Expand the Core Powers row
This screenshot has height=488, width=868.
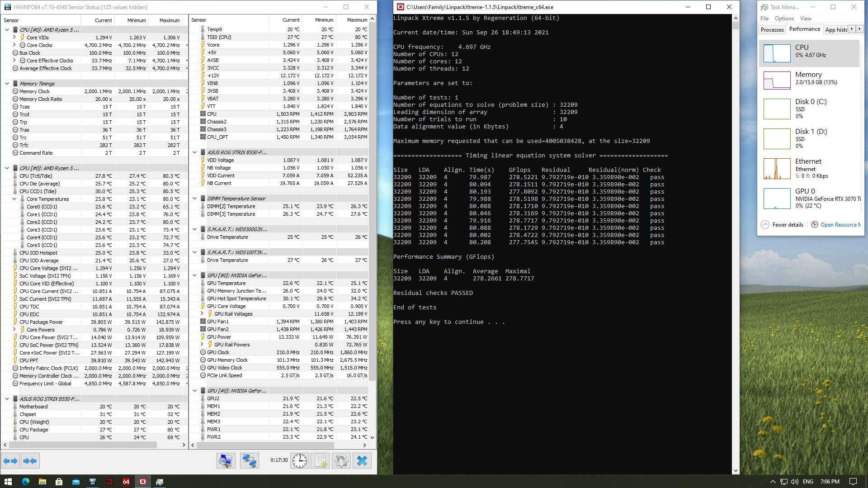pos(14,330)
